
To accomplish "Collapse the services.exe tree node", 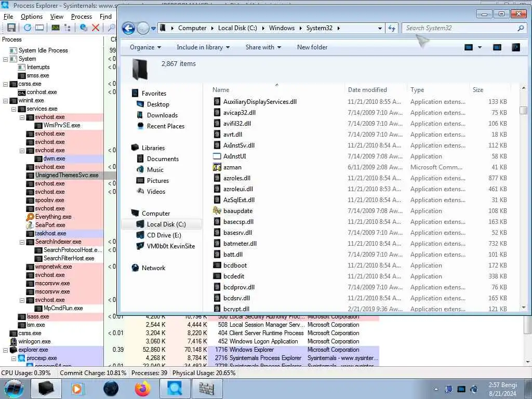I will pos(14,109).
